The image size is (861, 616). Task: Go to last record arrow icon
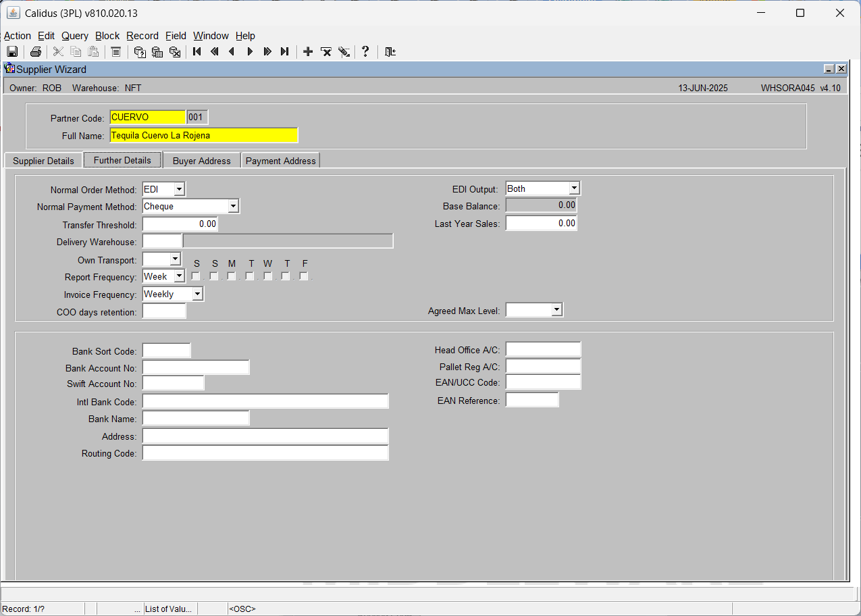pyautogui.click(x=285, y=52)
